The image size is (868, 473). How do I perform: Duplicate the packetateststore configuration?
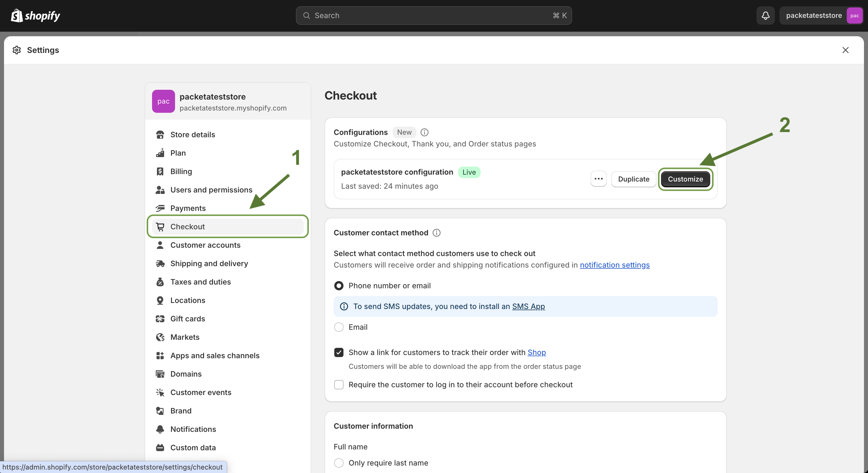coord(633,179)
